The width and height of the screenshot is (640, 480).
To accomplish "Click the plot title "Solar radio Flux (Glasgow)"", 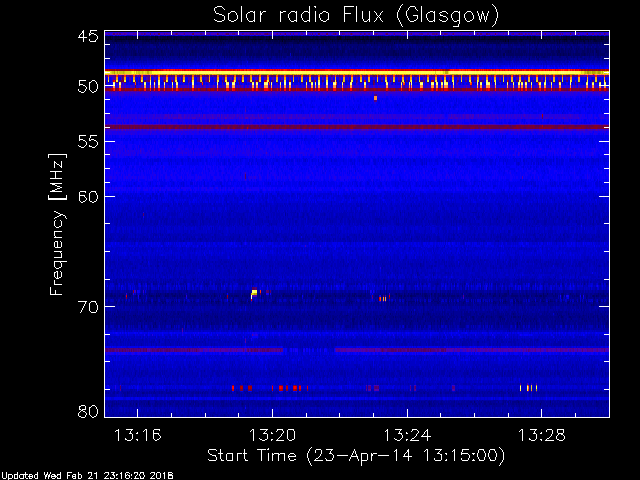I will click(356, 16).
